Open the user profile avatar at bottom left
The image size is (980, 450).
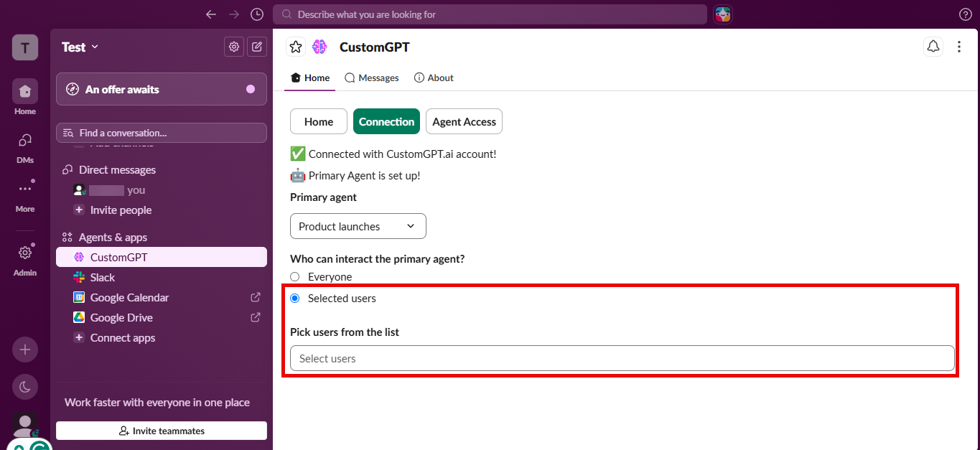(x=25, y=425)
